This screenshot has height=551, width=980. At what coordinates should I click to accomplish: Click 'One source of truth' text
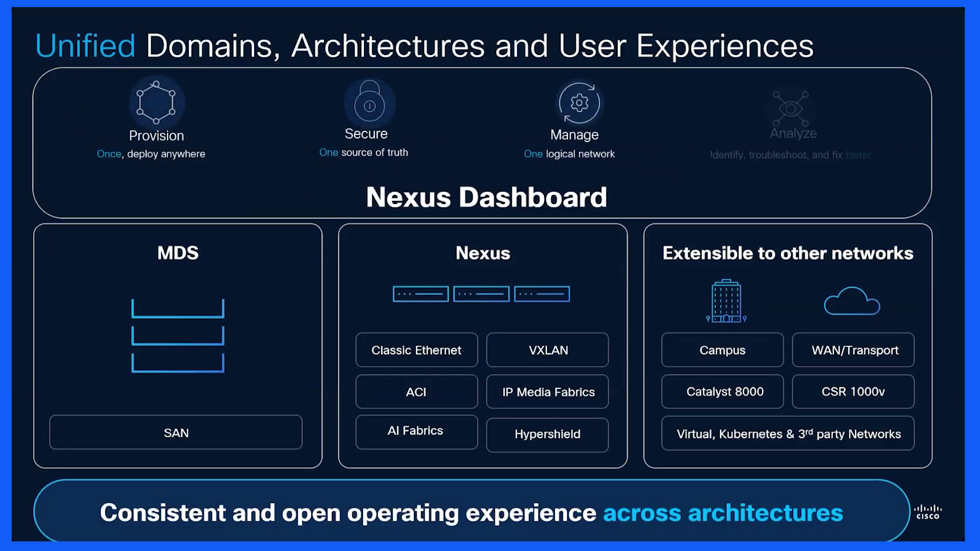click(363, 153)
